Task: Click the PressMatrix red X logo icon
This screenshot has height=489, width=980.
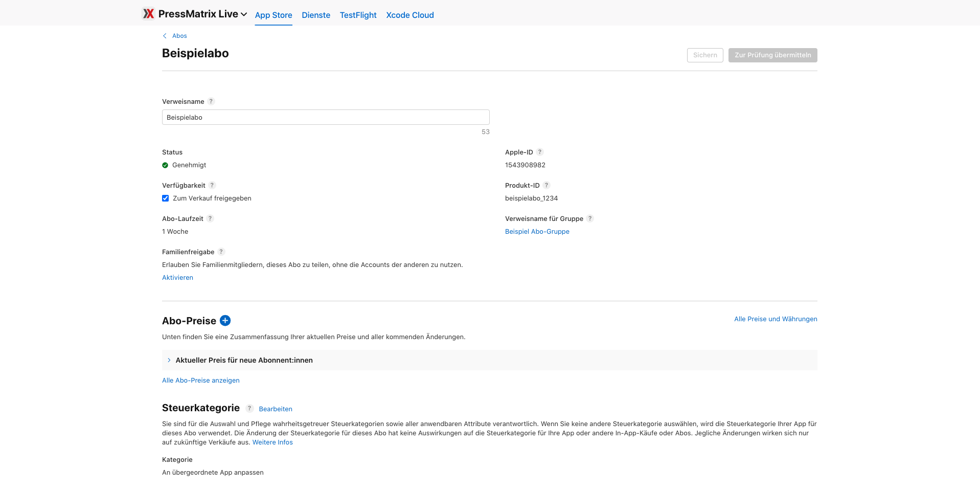Action: pos(148,14)
